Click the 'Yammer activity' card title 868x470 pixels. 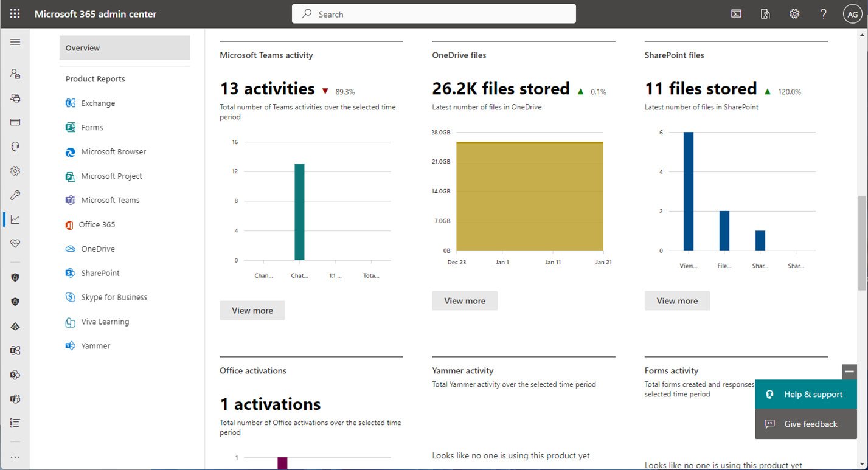[463, 371]
